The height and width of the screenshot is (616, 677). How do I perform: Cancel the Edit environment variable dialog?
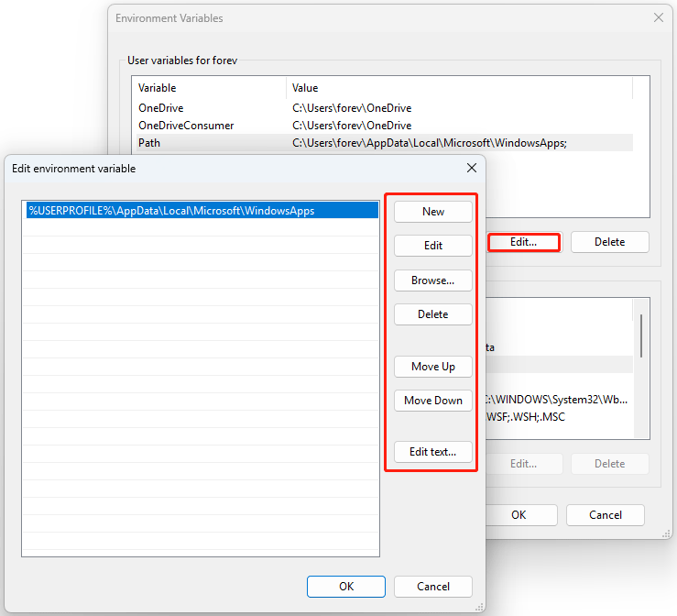point(433,587)
